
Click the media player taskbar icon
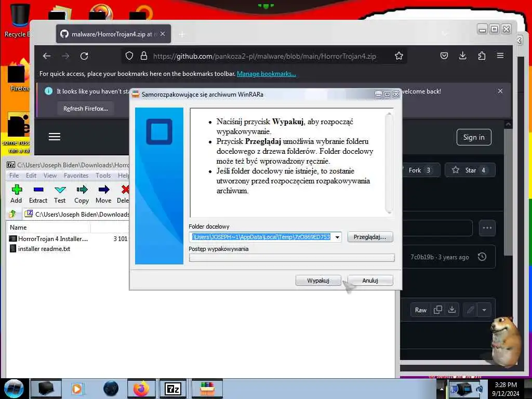[x=77, y=389]
